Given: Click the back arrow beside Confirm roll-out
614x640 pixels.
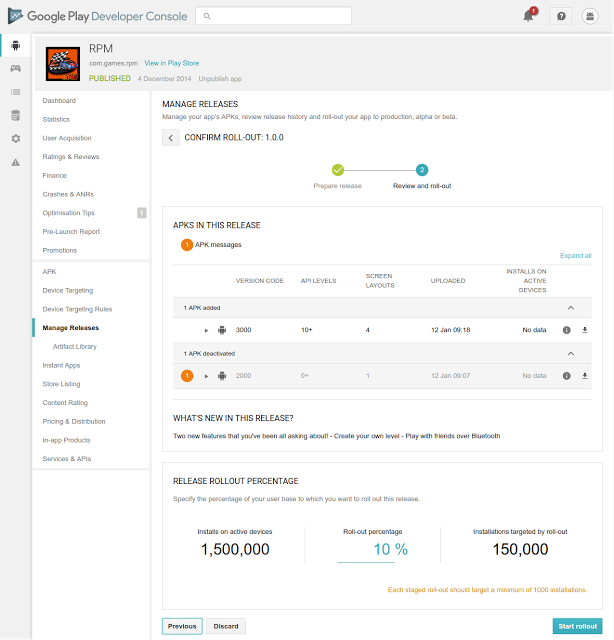Looking at the screenshot, I should (x=171, y=138).
